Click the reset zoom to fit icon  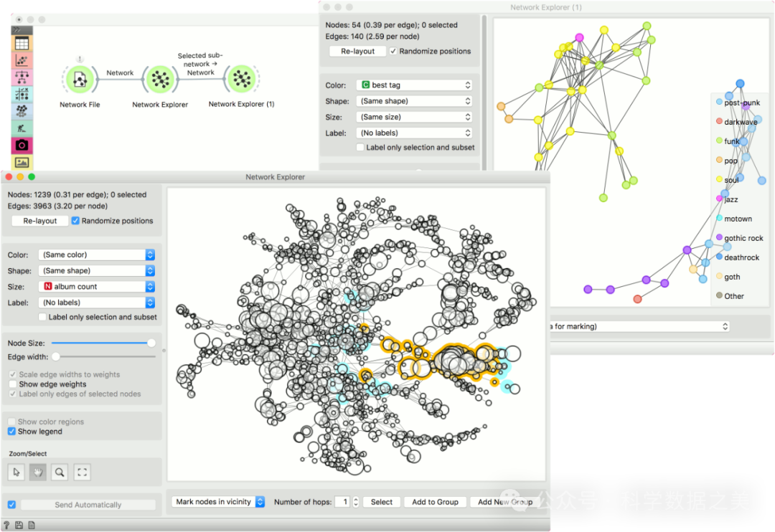(x=82, y=472)
